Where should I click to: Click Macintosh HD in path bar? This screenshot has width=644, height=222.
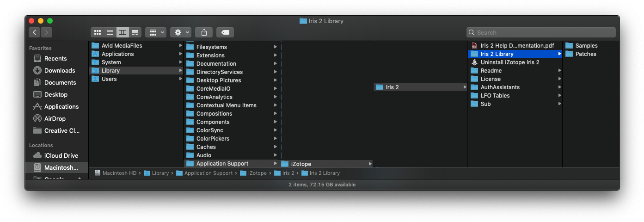(115, 173)
